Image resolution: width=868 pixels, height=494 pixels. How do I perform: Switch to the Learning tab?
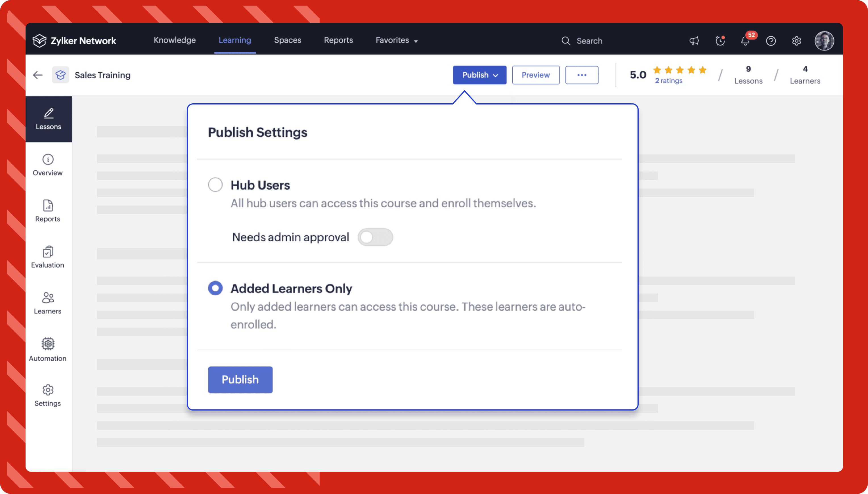tap(235, 40)
